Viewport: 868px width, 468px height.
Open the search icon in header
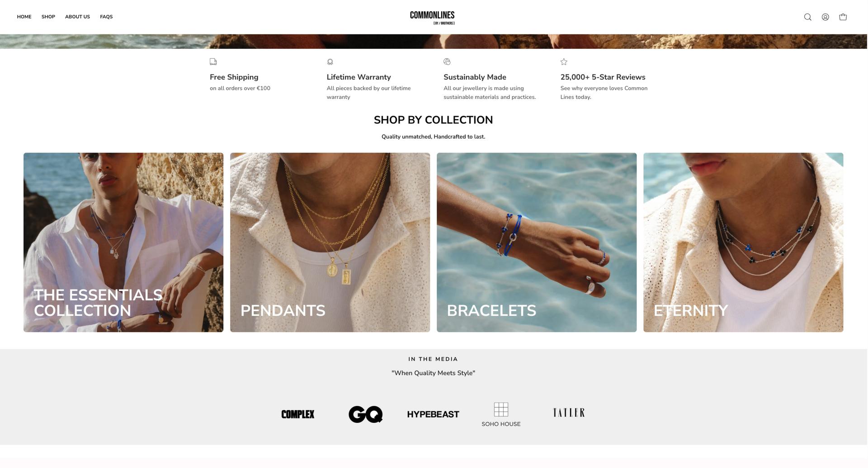coord(807,17)
